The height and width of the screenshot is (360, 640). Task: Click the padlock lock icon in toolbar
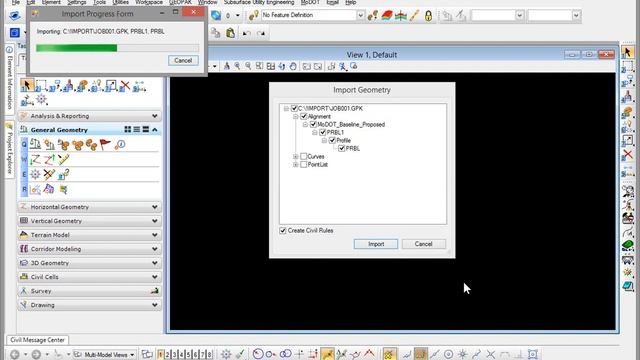(428, 16)
